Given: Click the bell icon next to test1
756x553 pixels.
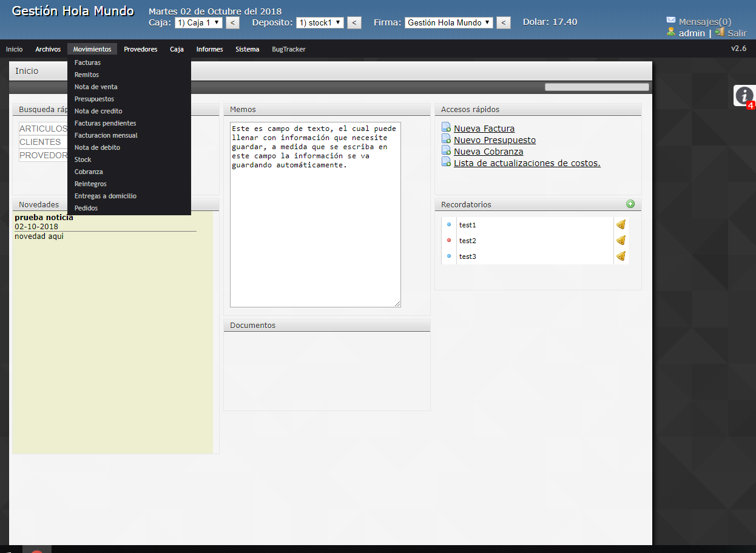Looking at the screenshot, I should [x=621, y=225].
